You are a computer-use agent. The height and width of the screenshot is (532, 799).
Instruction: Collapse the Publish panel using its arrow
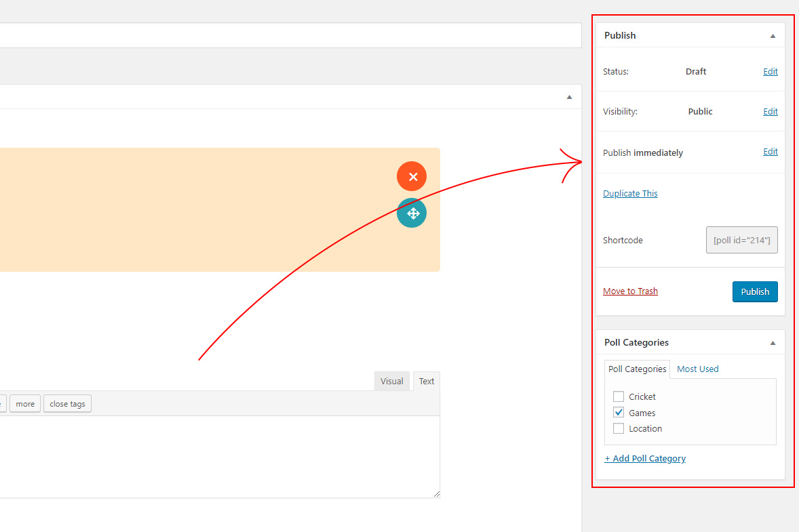click(x=773, y=36)
